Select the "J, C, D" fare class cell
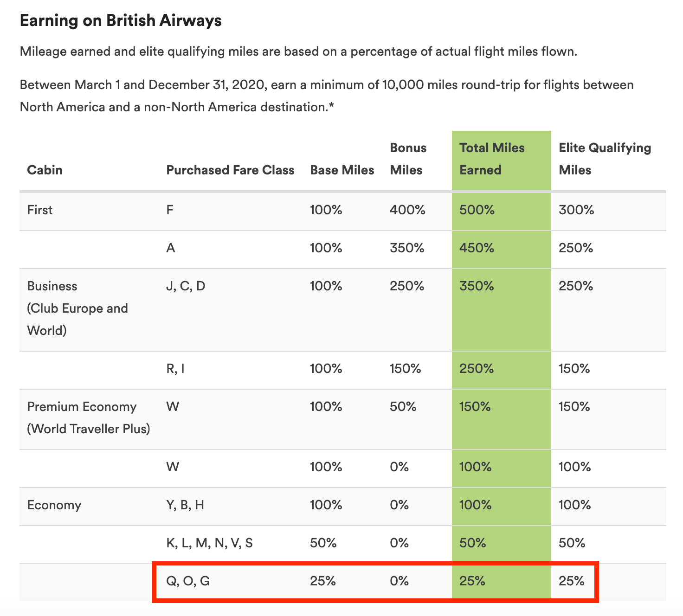The image size is (683, 616). click(186, 286)
